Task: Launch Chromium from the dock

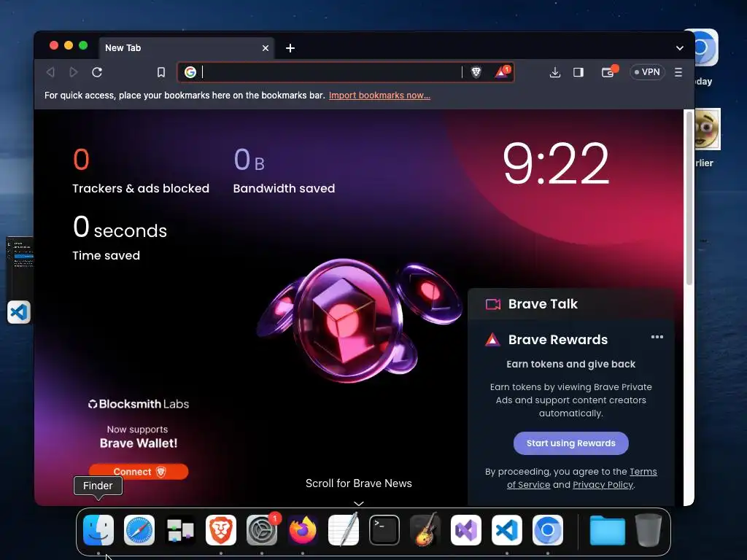Action: click(548, 530)
